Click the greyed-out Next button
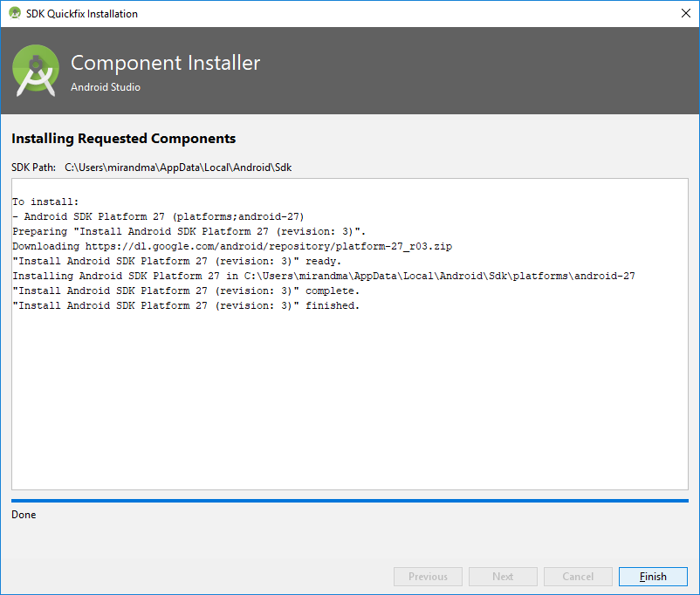 pos(503,577)
